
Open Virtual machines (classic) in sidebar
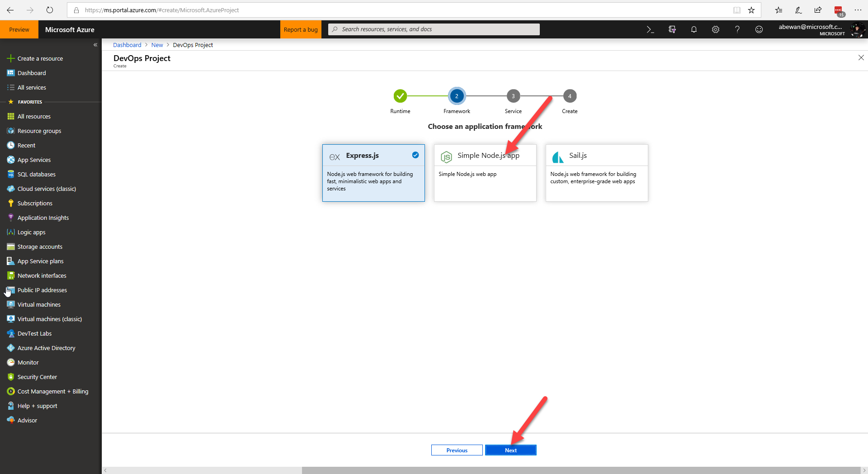click(50, 319)
